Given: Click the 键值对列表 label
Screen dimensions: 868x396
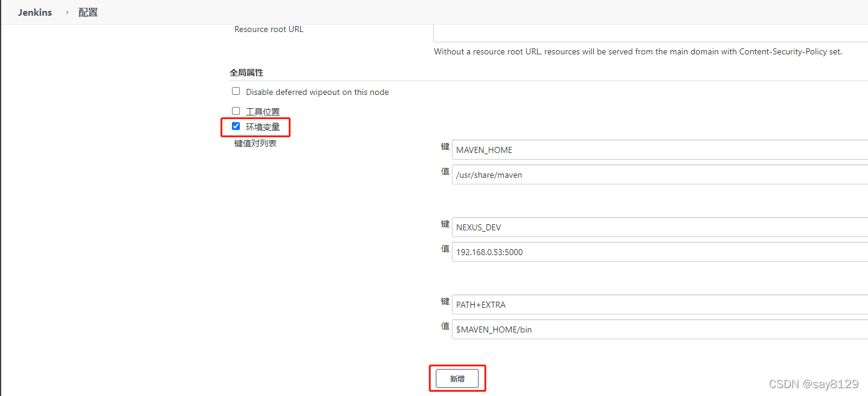Looking at the screenshot, I should coord(256,144).
